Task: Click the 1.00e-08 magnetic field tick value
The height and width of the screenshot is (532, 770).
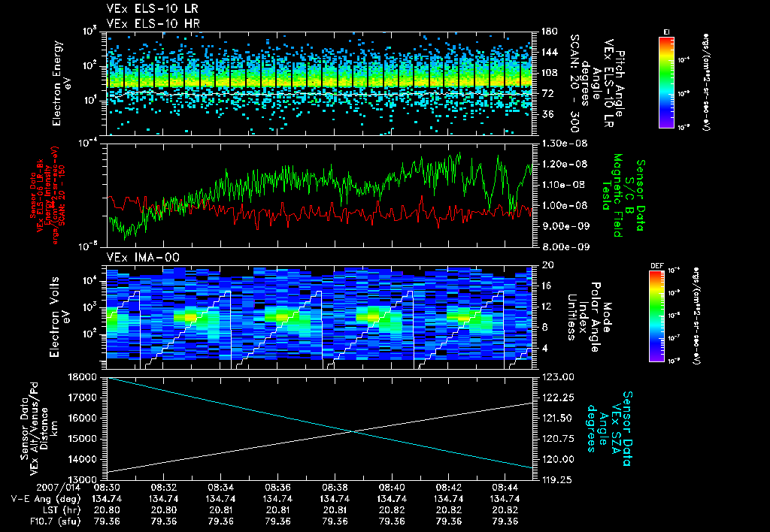Action: (x=564, y=206)
